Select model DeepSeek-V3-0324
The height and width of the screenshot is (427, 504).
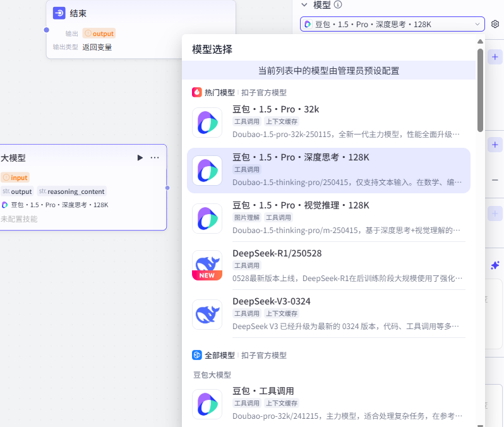(328, 314)
